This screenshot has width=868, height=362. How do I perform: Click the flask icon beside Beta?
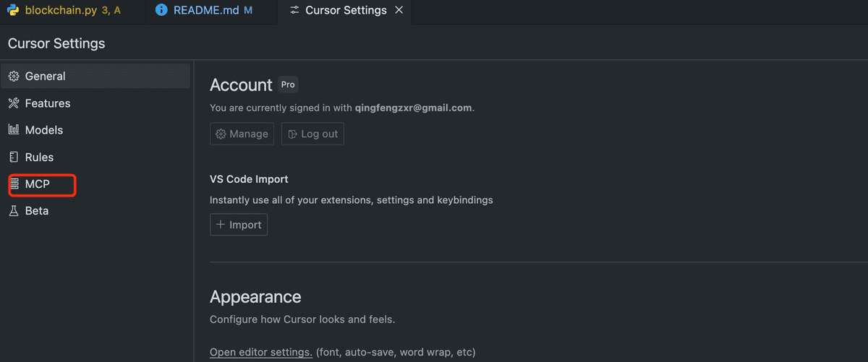click(14, 211)
